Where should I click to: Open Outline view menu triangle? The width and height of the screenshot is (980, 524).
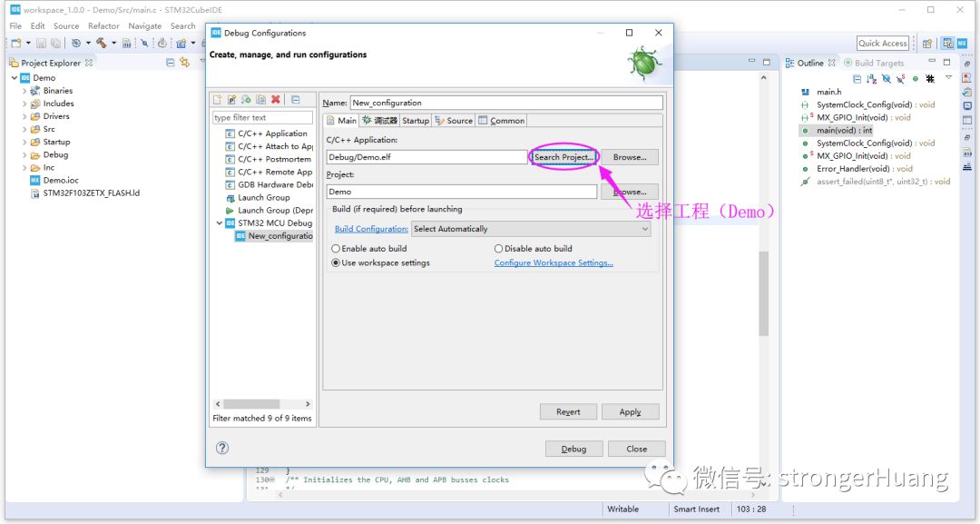click(x=948, y=78)
